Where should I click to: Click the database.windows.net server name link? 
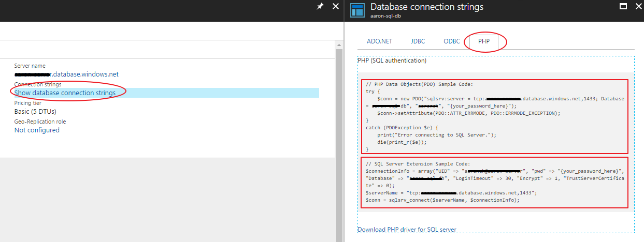66,74
